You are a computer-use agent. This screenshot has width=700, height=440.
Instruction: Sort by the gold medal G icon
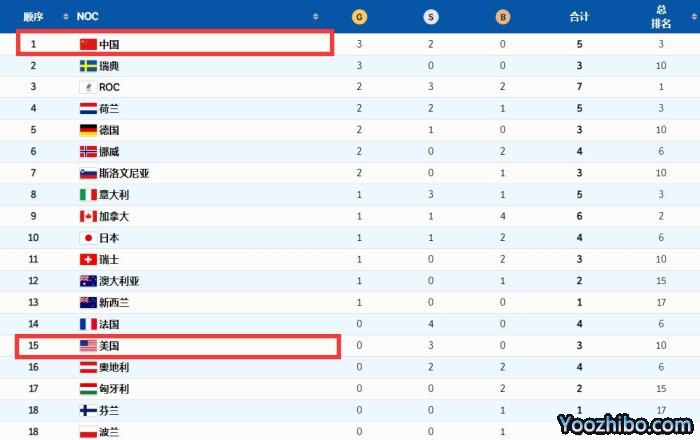(359, 17)
